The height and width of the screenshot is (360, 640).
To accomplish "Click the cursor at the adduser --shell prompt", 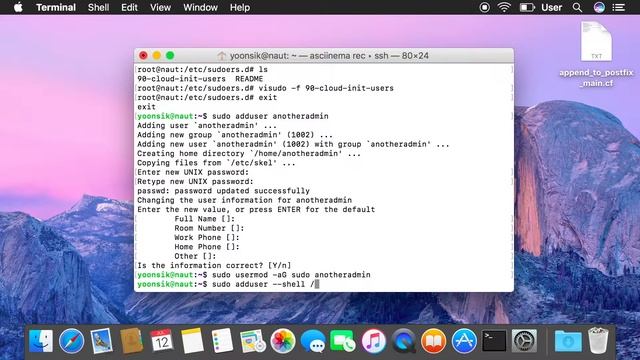I will pos(317,284).
